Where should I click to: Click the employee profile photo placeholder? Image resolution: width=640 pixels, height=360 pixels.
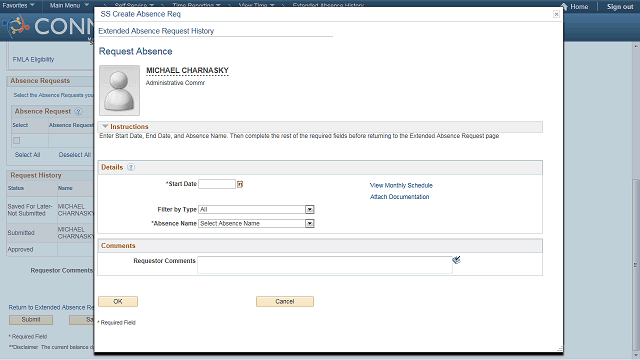tap(119, 90)
